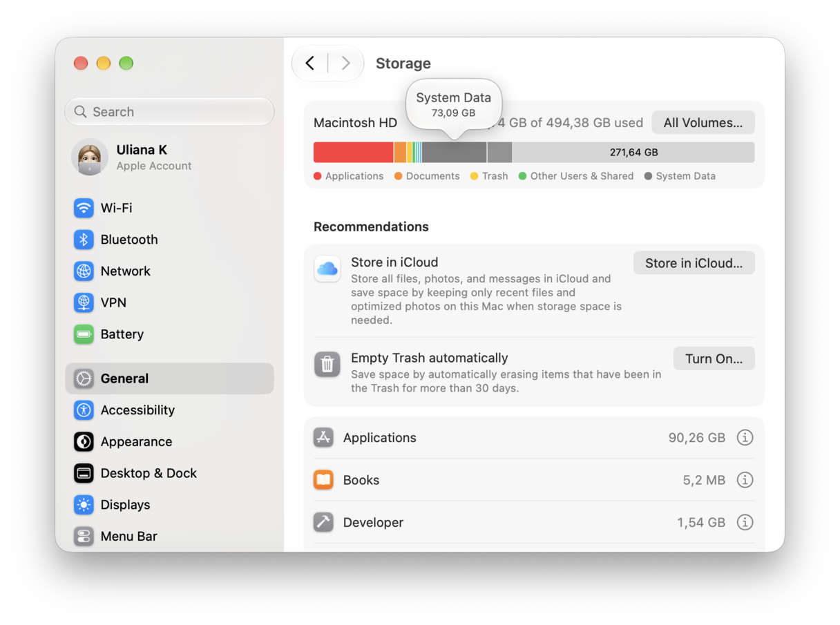Click the green zoom window button

[x=126, y=64]
